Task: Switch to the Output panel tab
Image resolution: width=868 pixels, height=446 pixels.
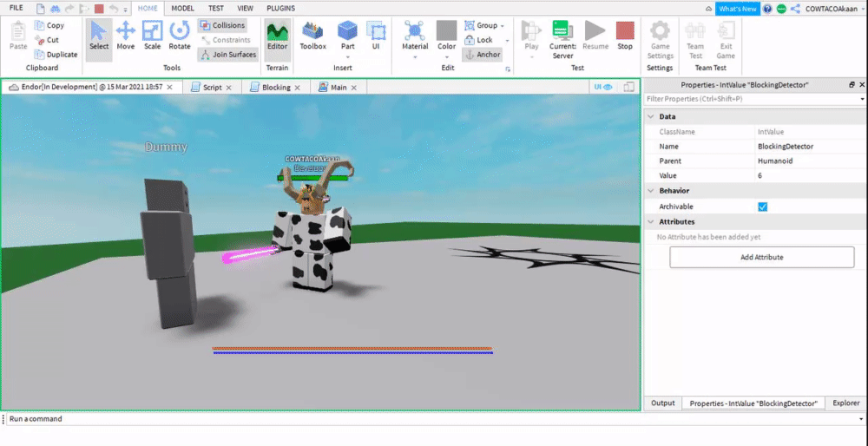Action: tap(662, 403)
